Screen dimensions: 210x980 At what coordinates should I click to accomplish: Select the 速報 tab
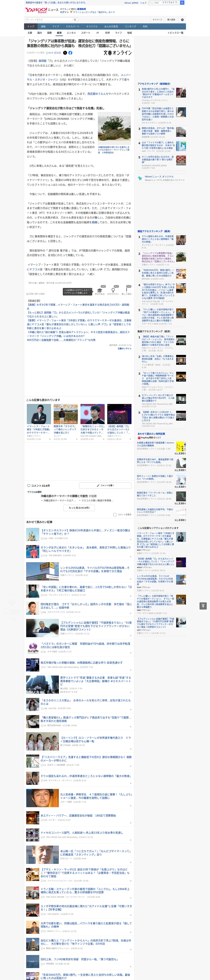tap(43, 27)
